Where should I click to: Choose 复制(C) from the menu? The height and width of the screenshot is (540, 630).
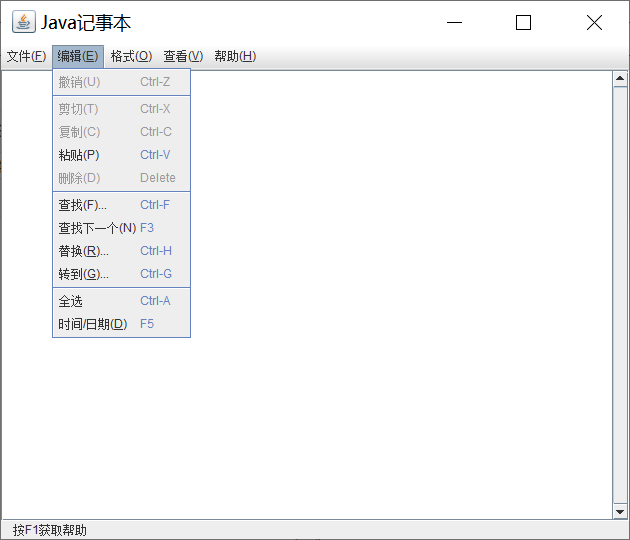pyautogui.click(x=121, y=132)
